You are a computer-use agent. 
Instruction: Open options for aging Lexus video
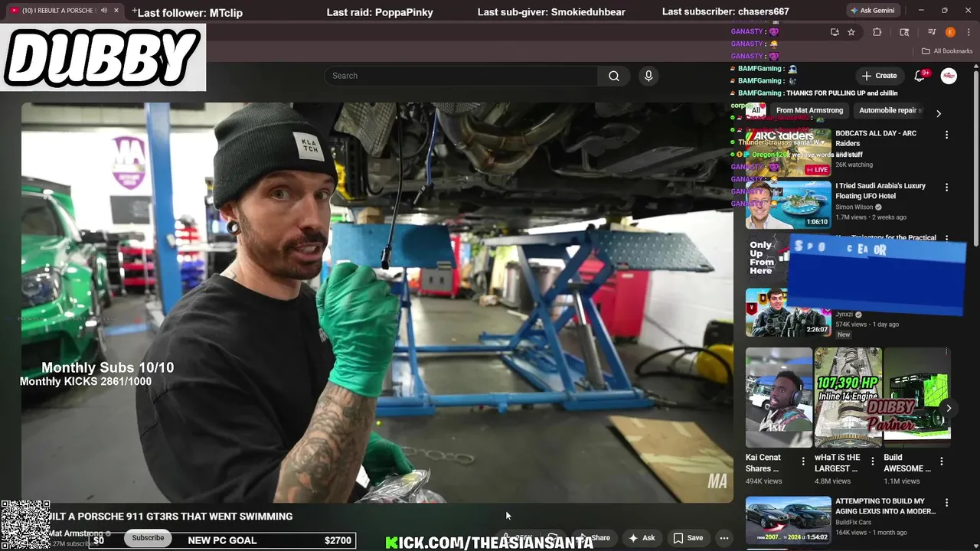pos(946,503)
